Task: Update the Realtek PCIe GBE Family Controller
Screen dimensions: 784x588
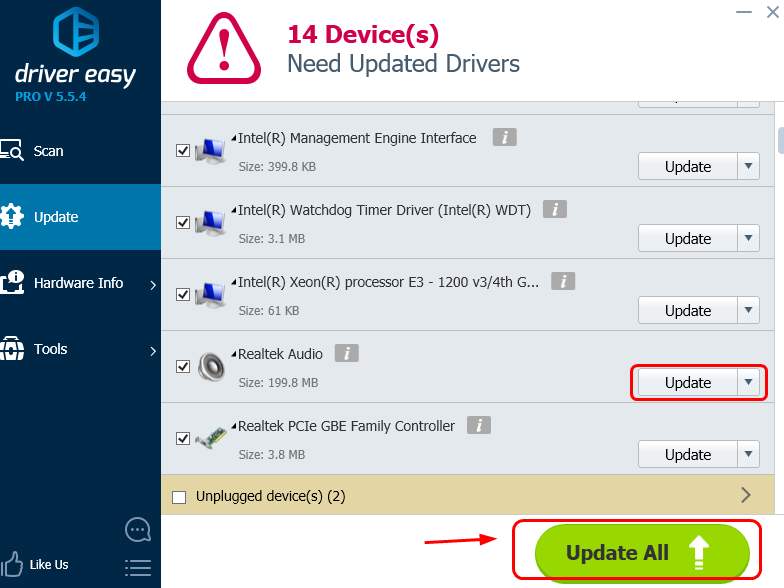Action: 688,454
